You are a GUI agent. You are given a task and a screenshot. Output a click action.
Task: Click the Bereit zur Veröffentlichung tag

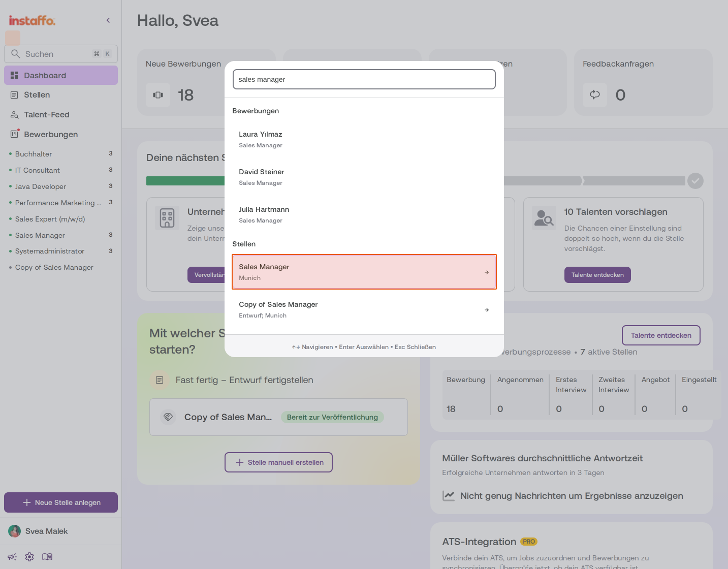[x=332, y=417]
